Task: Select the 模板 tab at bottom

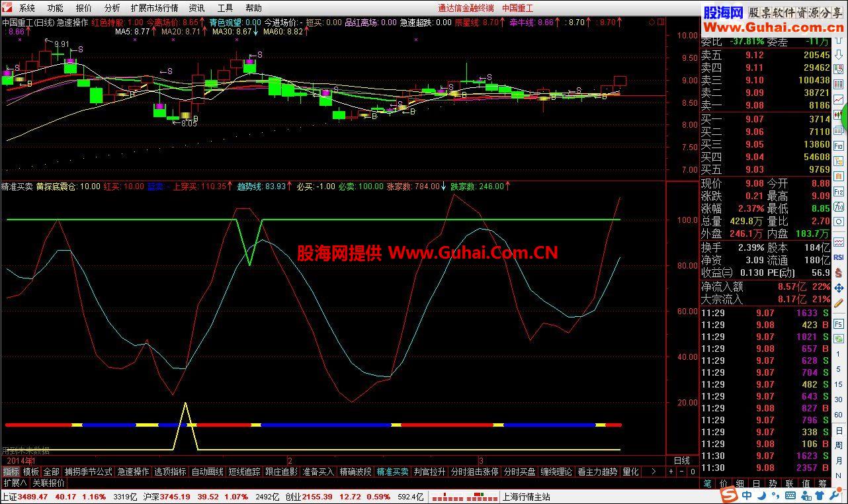Action: [31, 472]
